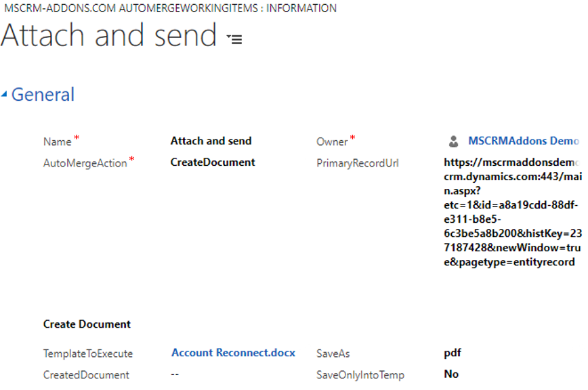Open the Account Reconnect.docx template link
Image resolution: width=588 pixels, height=390 pixels.
(233, 353)
